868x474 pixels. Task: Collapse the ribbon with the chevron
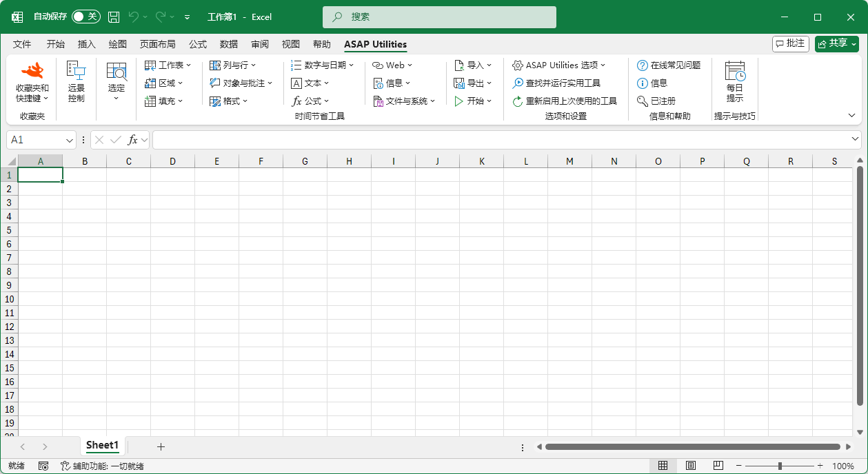pos(852,116)
